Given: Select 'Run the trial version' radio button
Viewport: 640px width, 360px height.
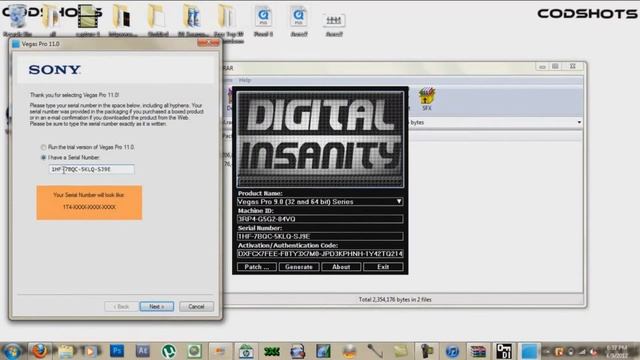Looking at the screenshot, I should click(43, 147).
